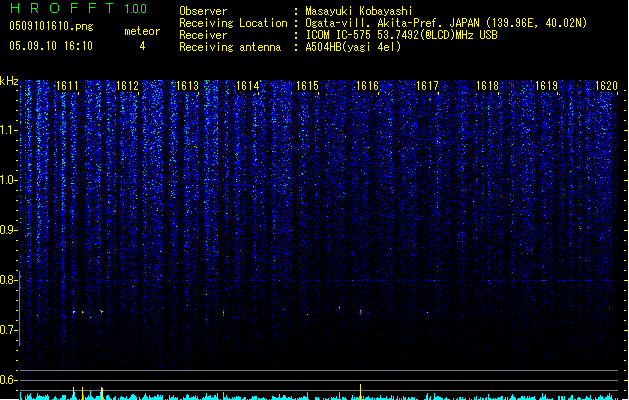Click the 1617 time marker

tap(427, 86)
